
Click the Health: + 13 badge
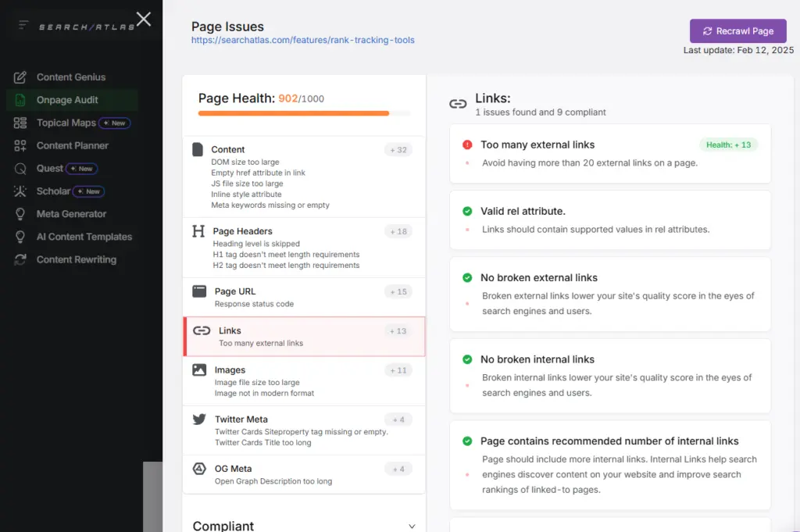[x=728, y=145]
